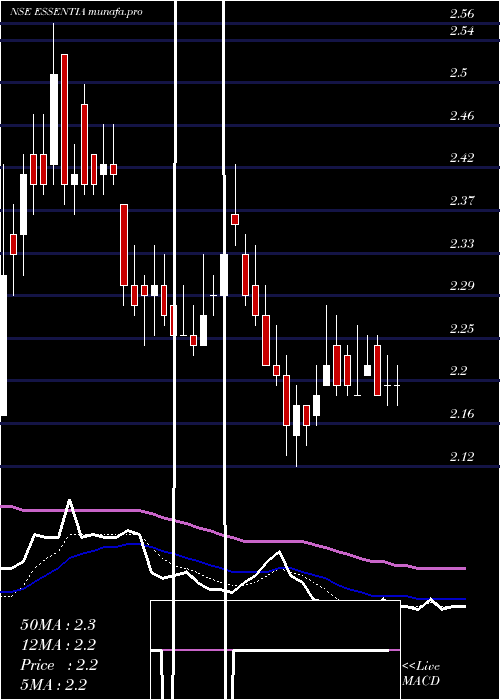Click the 2.12 price axis label
Viewport: 500px width, 700px height.
(462, 457)
